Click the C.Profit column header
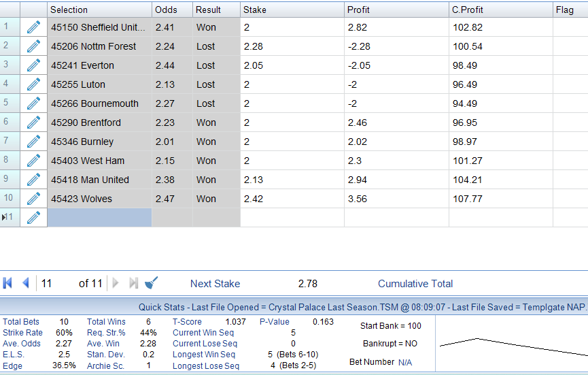Screen dimensions: 588x375 click(x=500, y=10)
